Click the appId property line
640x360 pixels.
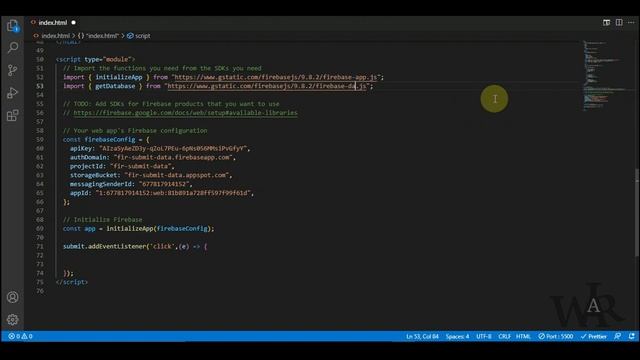(x=162, y=193)
